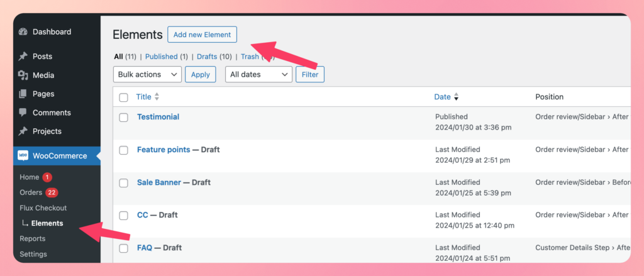Check the FAQ row checkbox

124,248
